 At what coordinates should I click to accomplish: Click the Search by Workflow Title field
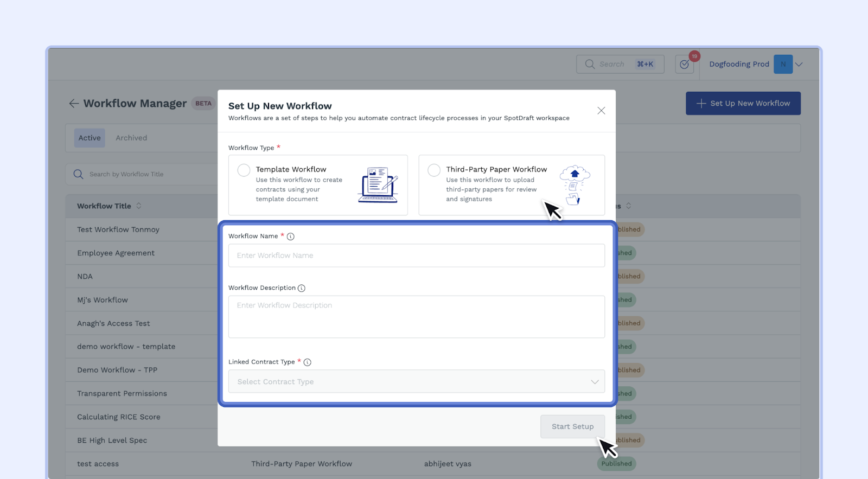click(146, 174)
